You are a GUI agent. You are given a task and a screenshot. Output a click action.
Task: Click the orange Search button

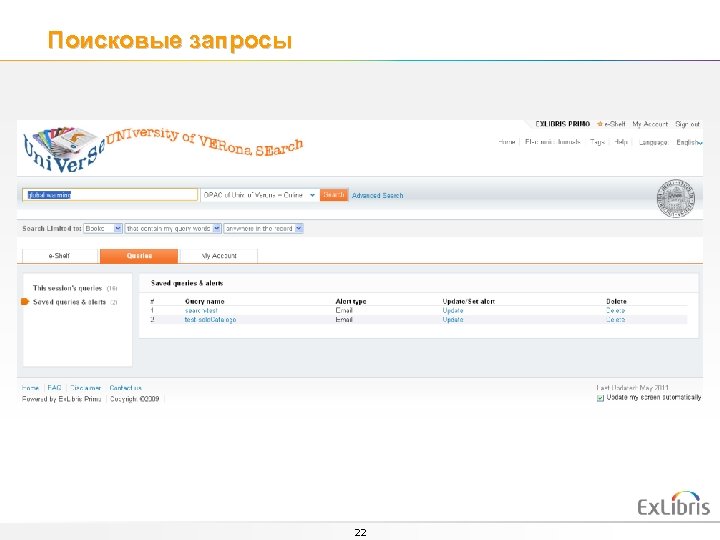click(x=334, y=195)
